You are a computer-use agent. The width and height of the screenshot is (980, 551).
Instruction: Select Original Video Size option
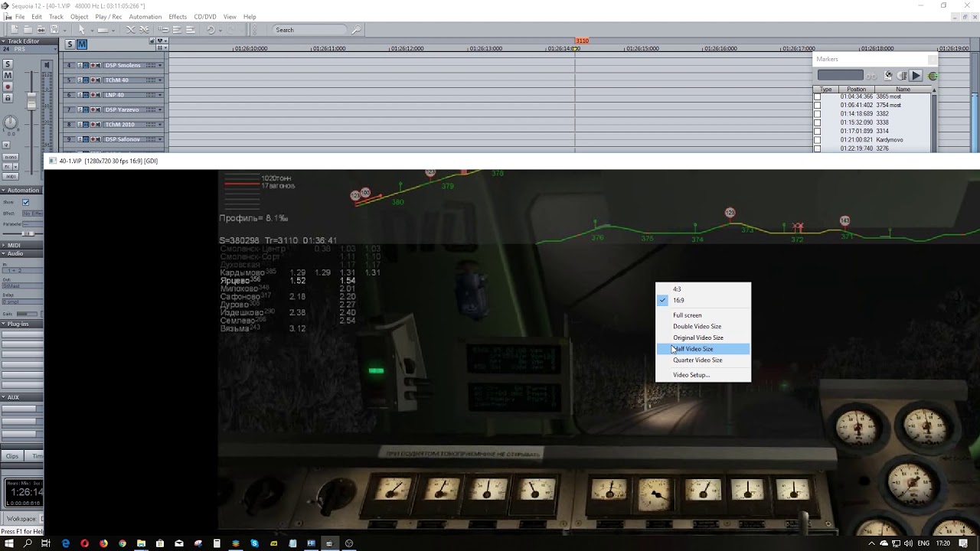point(703,337)
